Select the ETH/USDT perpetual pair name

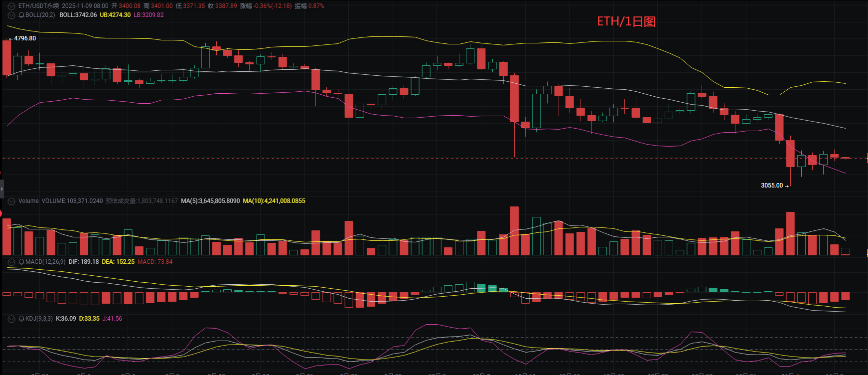pos(38,6)
